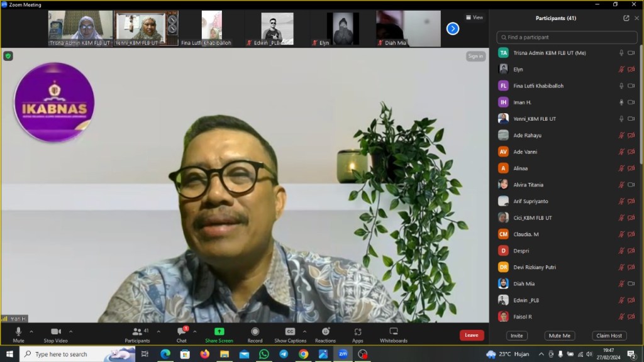The image size is (644, 362).
Task: Select Ade Rahayu in participants list
Action: [527, 135]
